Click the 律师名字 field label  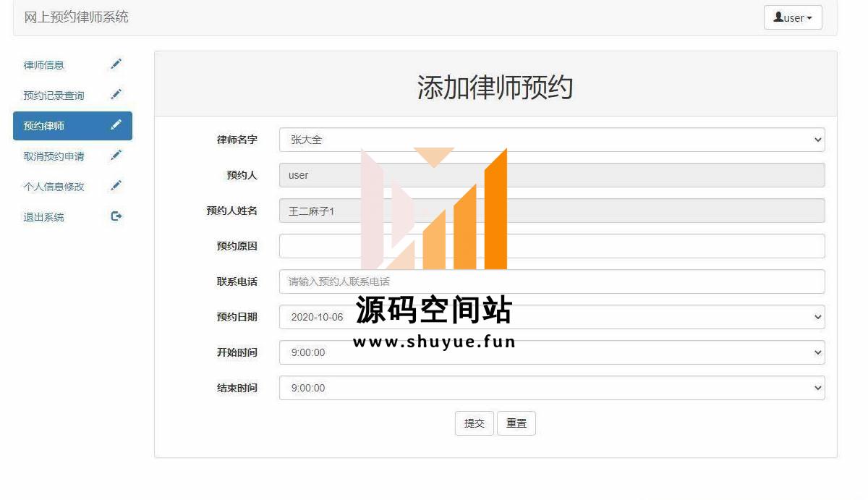coord(237,140)
